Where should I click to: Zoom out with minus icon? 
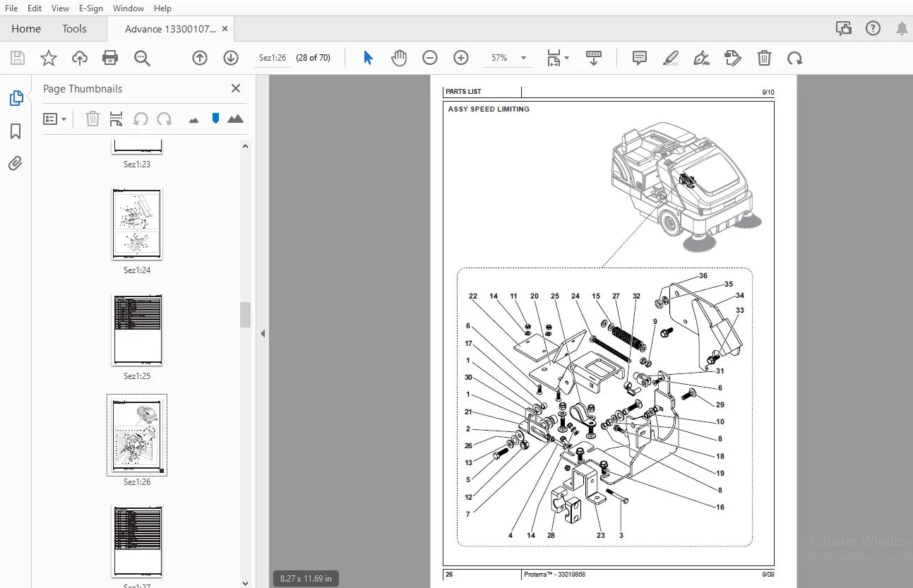click(x=430, y=58)
